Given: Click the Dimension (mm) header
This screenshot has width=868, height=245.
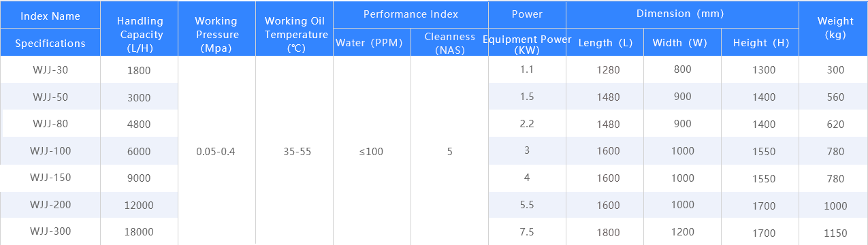Looking at the screenshot, I should [681, 14].
